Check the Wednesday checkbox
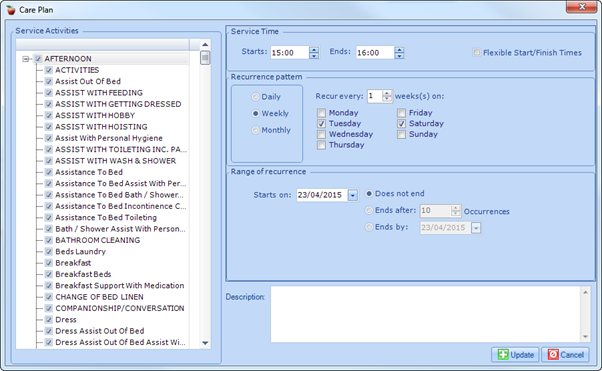The image size is (602, 371). (x=321, y=134)
